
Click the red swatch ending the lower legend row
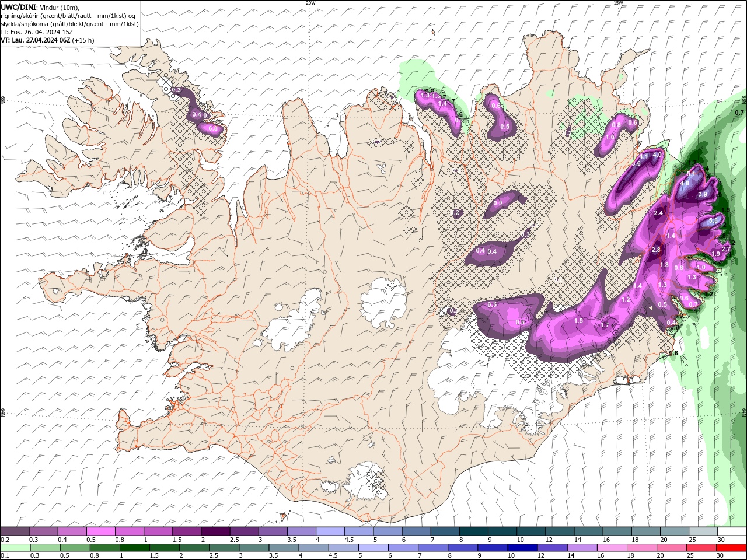tap(732, 548)
